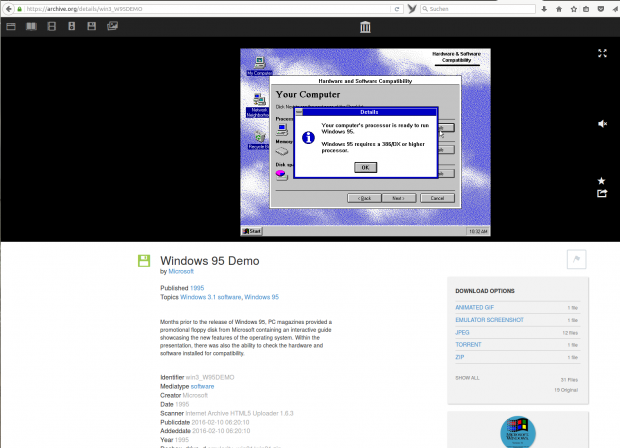The image size is (620, 448).
Task: Open the Pocket icon in browser toolbar
Action: click(x=601, y=9)
